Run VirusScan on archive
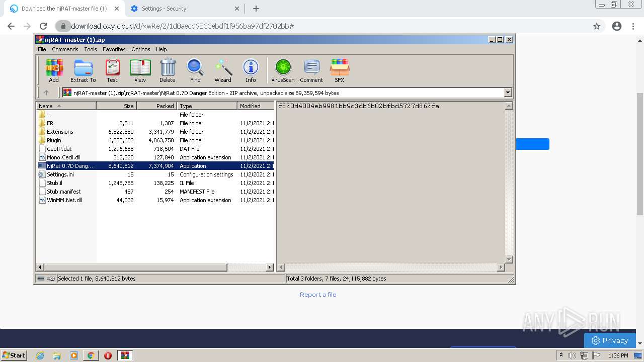Image resolution: width=644 pixels, height=362 pixels. 283,70
